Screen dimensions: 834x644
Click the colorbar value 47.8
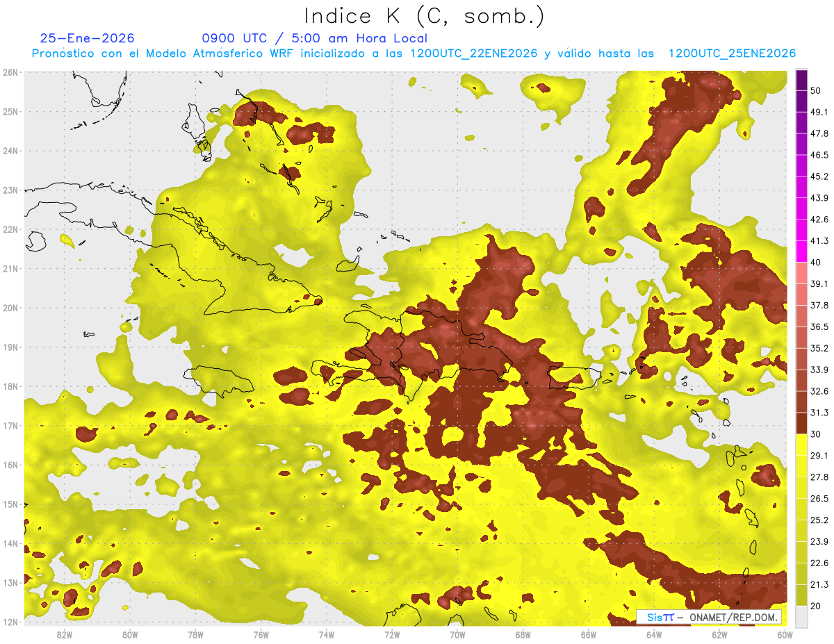[x=819, y=133]
